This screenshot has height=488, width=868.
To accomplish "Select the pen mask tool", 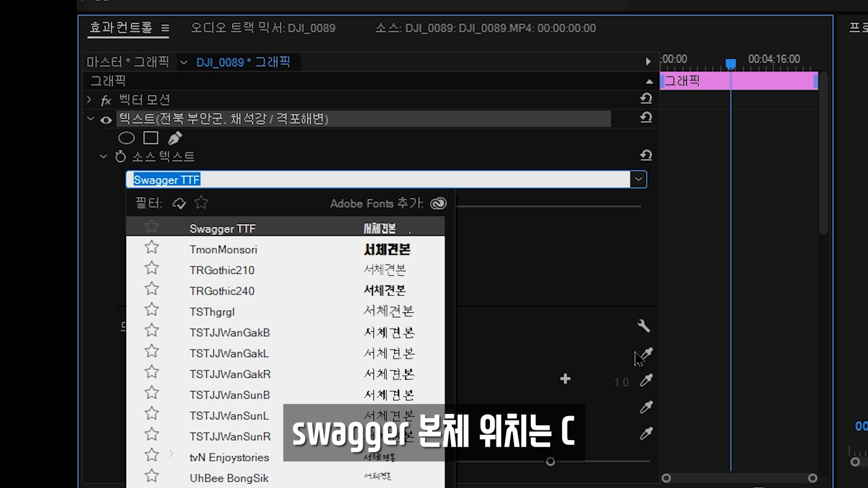I will tap(175, 138).
